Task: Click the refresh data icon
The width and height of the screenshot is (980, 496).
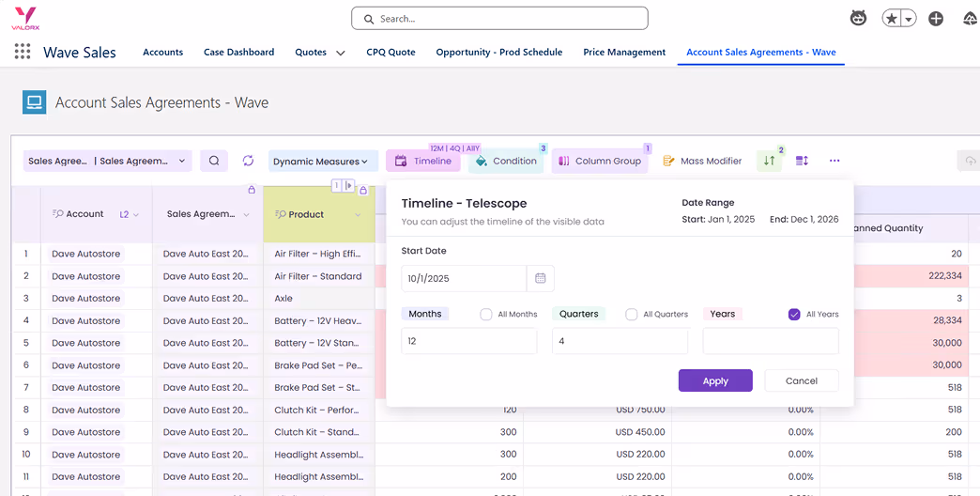Action: point(248,161)
